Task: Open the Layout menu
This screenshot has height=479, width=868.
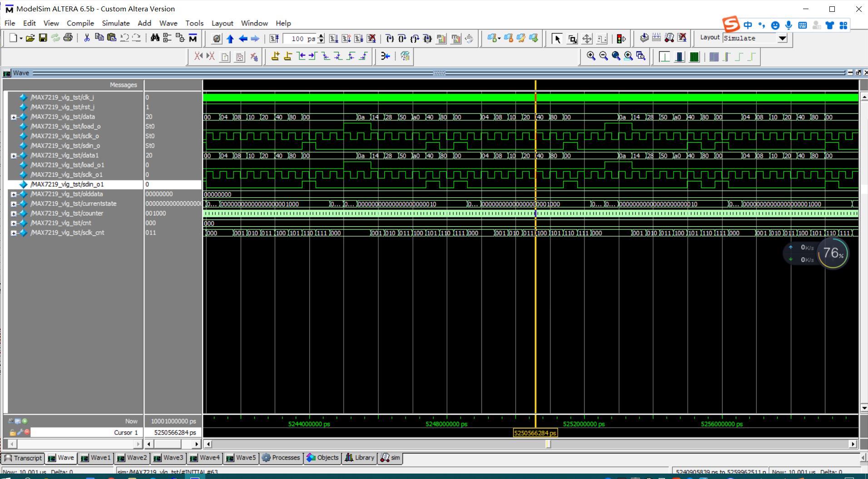Action: click(x=222, y=23)
